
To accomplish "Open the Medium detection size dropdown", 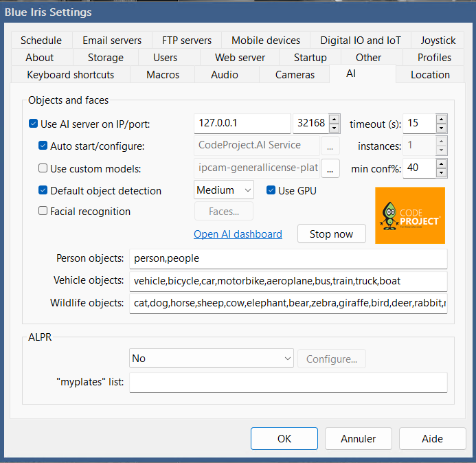I will [224, 190].
